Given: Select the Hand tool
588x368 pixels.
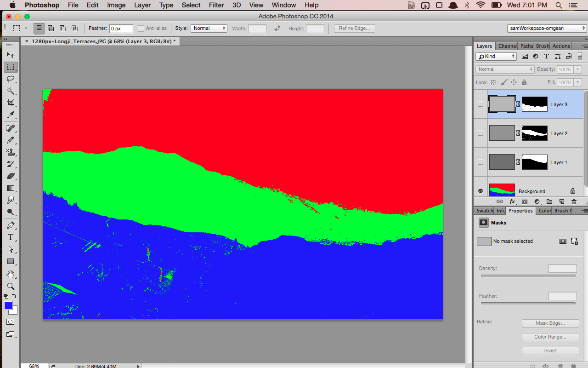Looking at the screenshot, I should click(x=11, y=275).
